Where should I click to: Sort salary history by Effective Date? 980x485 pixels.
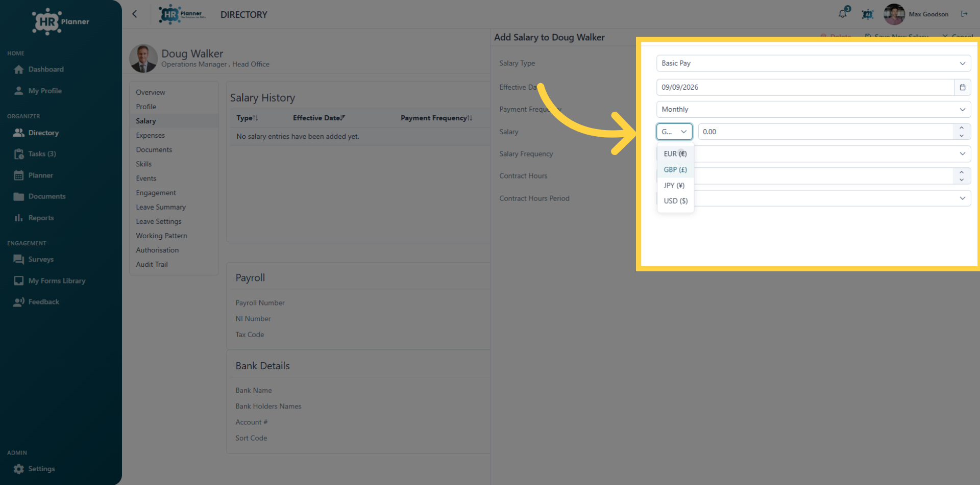point(319,118)
